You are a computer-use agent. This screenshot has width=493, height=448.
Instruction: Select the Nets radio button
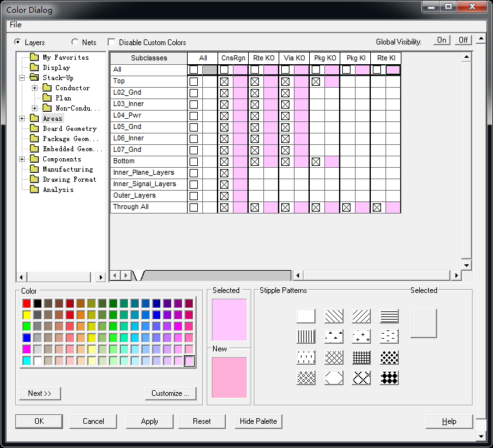coord(75,43)
